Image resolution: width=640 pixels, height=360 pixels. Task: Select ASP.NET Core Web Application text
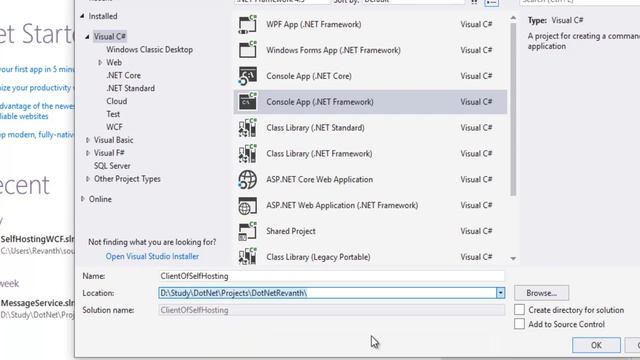319,180
